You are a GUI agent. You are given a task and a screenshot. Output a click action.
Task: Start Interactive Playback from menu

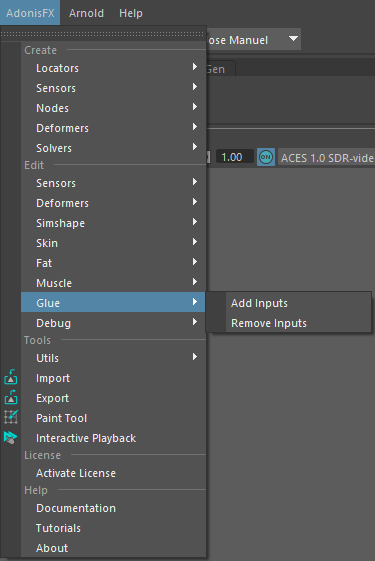(113, 438)
